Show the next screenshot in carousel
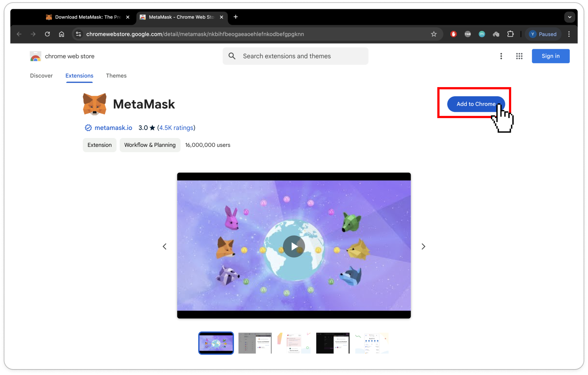 tap(423, 247)
